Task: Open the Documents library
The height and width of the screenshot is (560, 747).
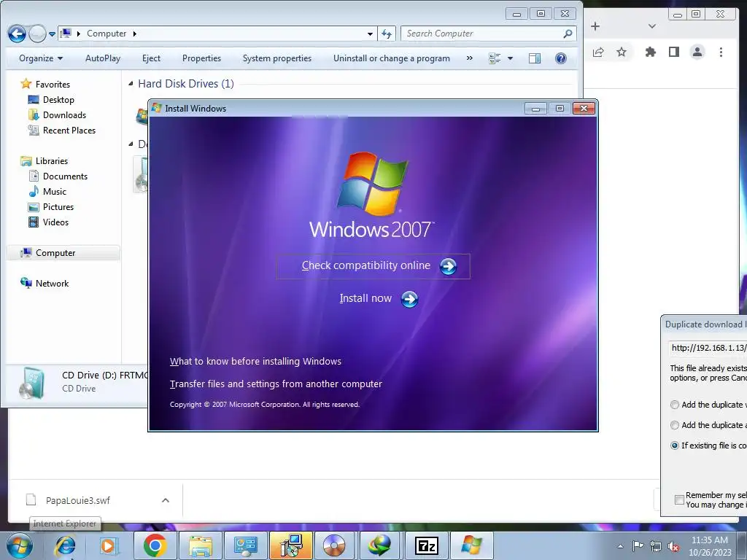Action: pos(65,176)
